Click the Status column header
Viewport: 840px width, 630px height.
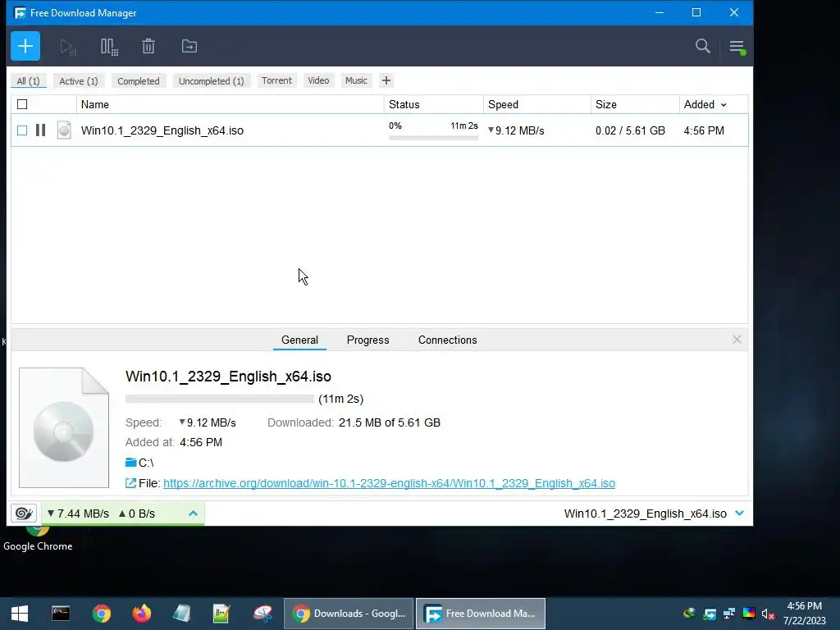tap(433, 104)
